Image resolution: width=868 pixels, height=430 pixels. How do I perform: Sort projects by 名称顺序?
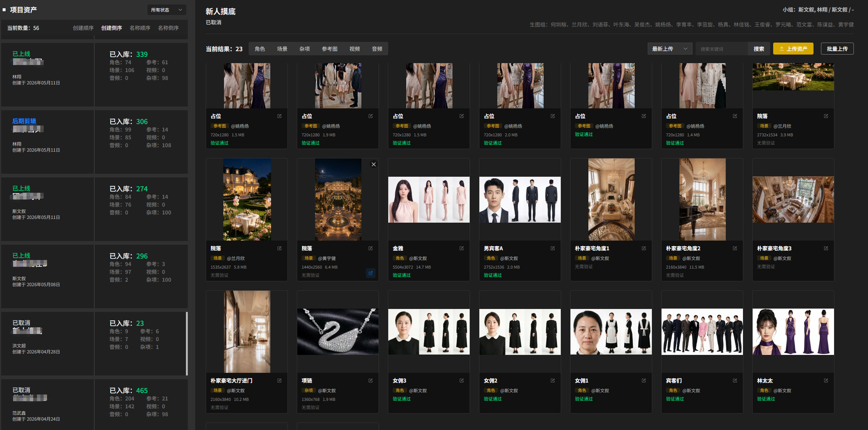[140, 28]
